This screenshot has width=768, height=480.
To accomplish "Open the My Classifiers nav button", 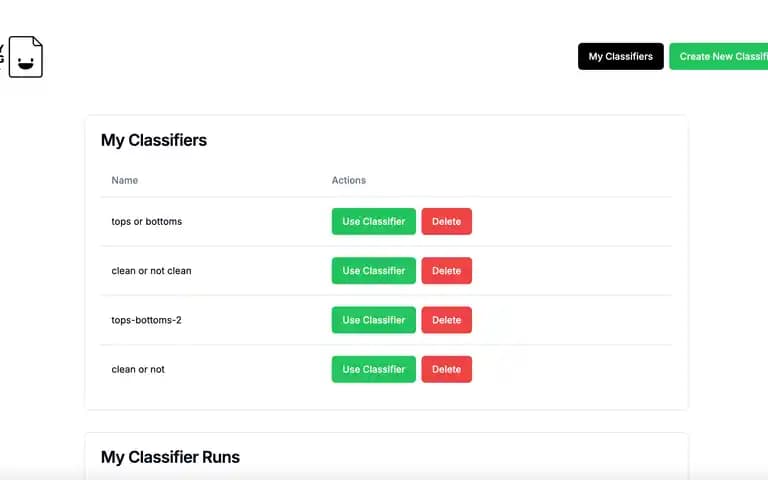I will 621,56.
